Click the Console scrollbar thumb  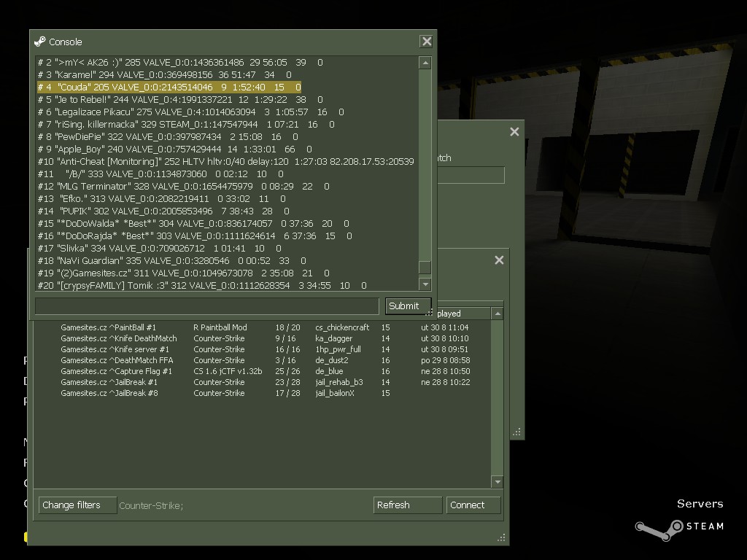pyautogui.click(x=425, y=267)
